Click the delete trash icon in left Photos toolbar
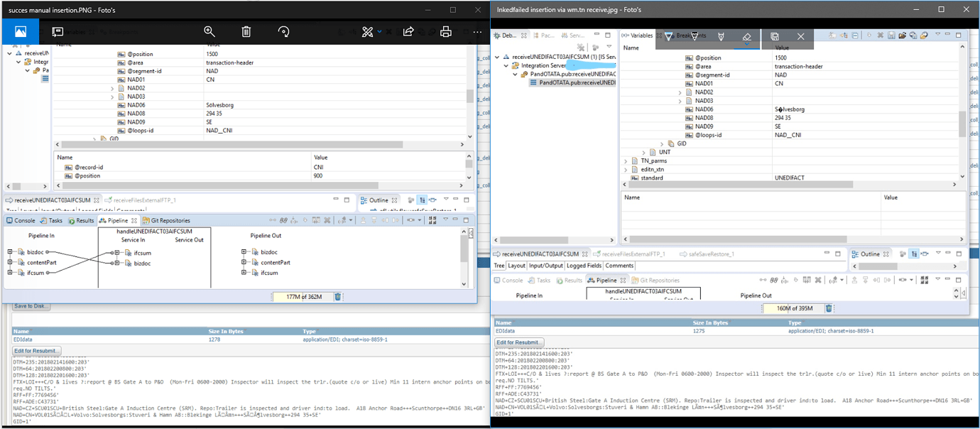Viewport: 980px width, 429px height. coord(246,31)
